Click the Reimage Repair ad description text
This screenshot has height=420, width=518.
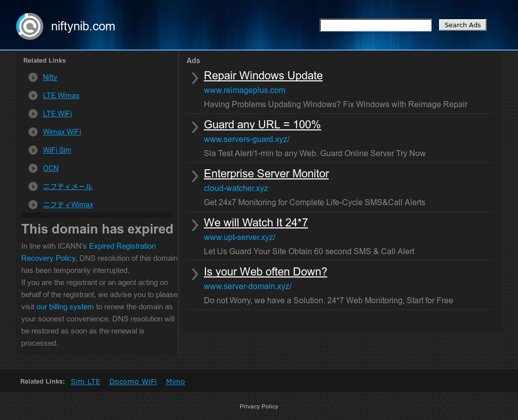click(x=336, y=104)
